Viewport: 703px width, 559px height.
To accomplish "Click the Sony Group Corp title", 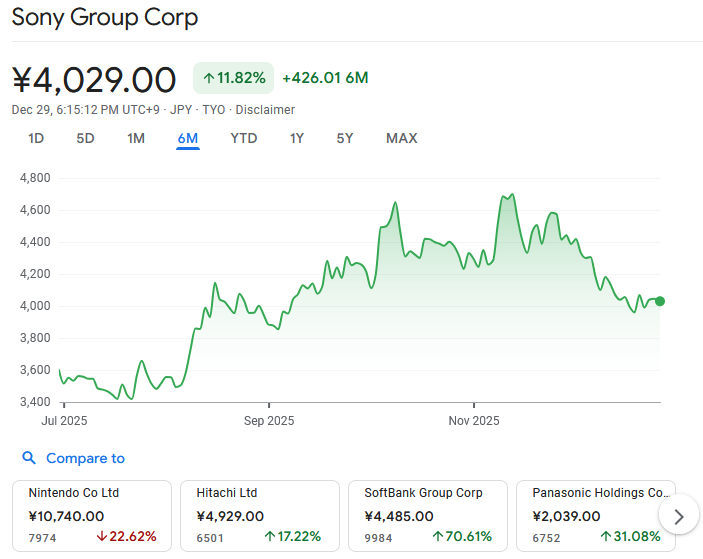I will point(104,18).
